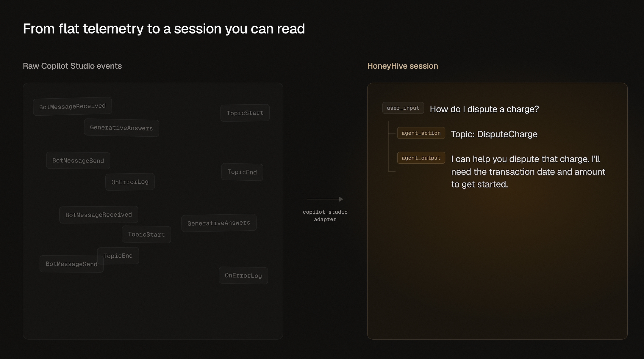Screen dimensions: 644x359
Task: Click the agent reply starting "I can help you dispute"
Action: pos(528,171)
